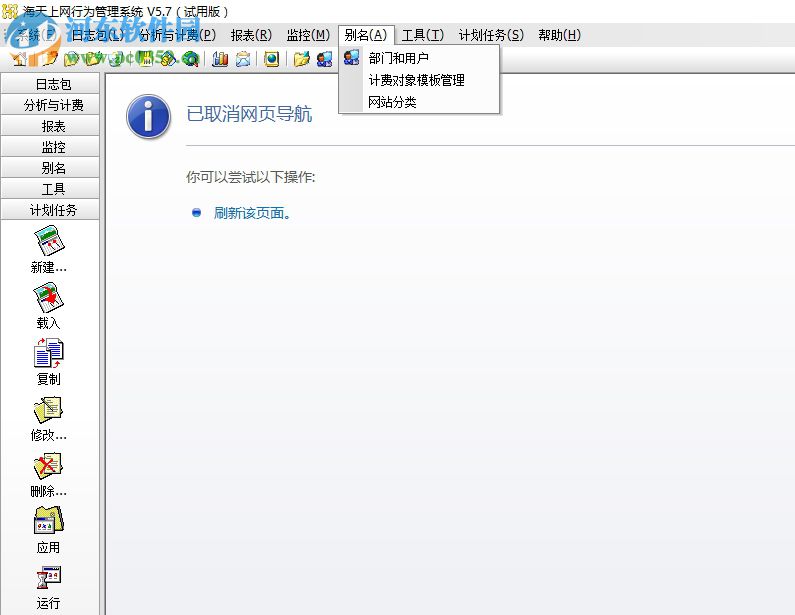
Task: Click the users toolbar icon beside the folder
Action: click(x=324, y=59)
